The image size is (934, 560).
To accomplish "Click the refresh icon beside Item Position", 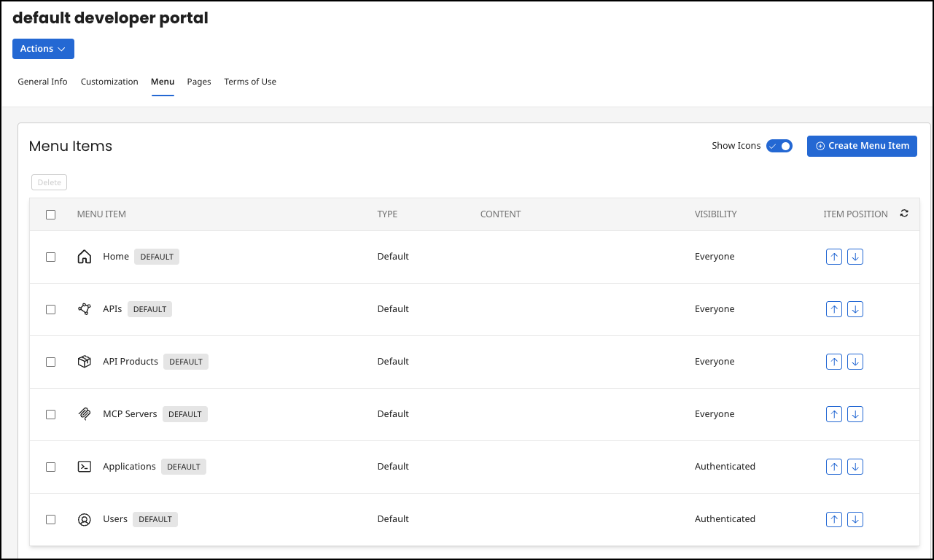I will [x=904, y=214].
